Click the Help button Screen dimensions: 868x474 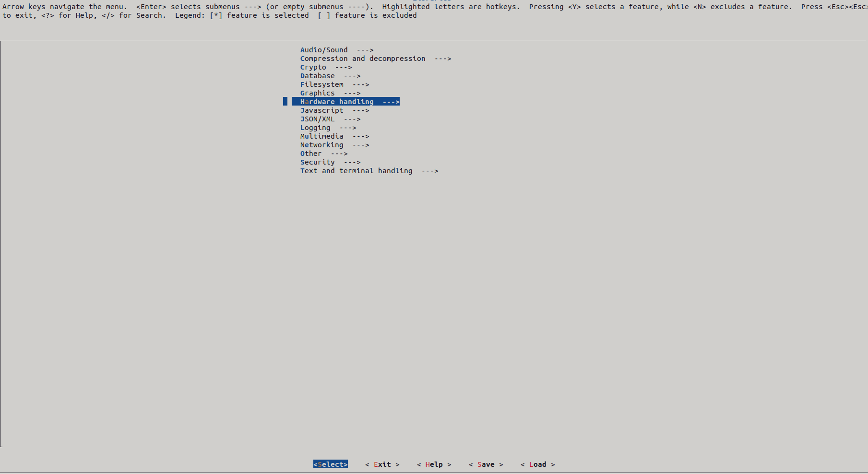point(434,464)
